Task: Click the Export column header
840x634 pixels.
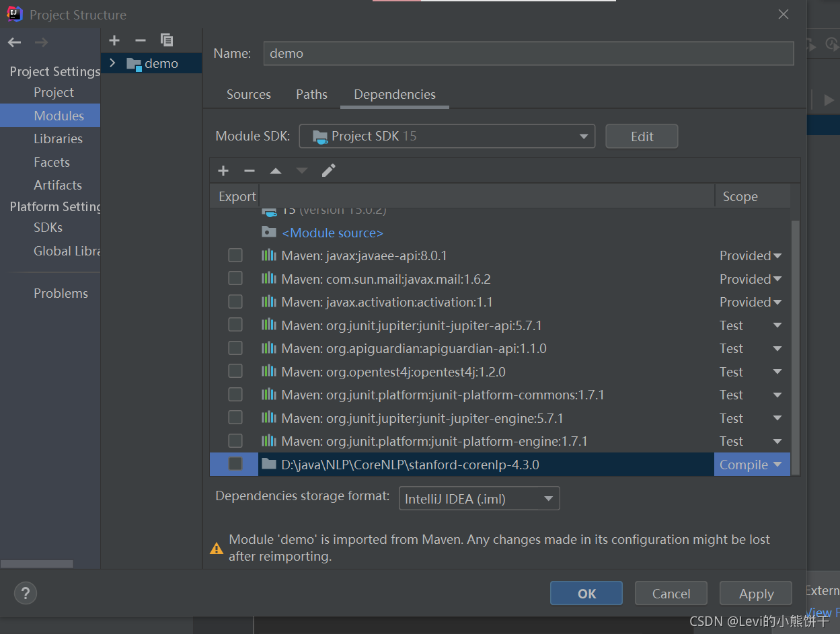Action: [x=237, y=196]
